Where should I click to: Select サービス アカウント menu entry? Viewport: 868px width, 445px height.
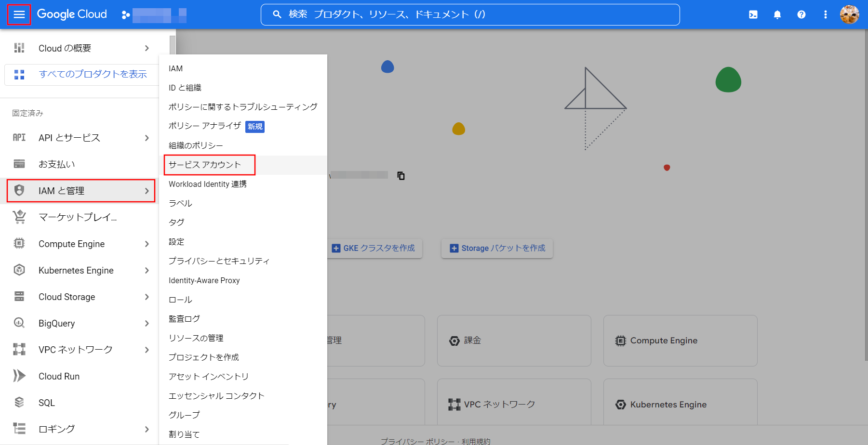[205, 165]
